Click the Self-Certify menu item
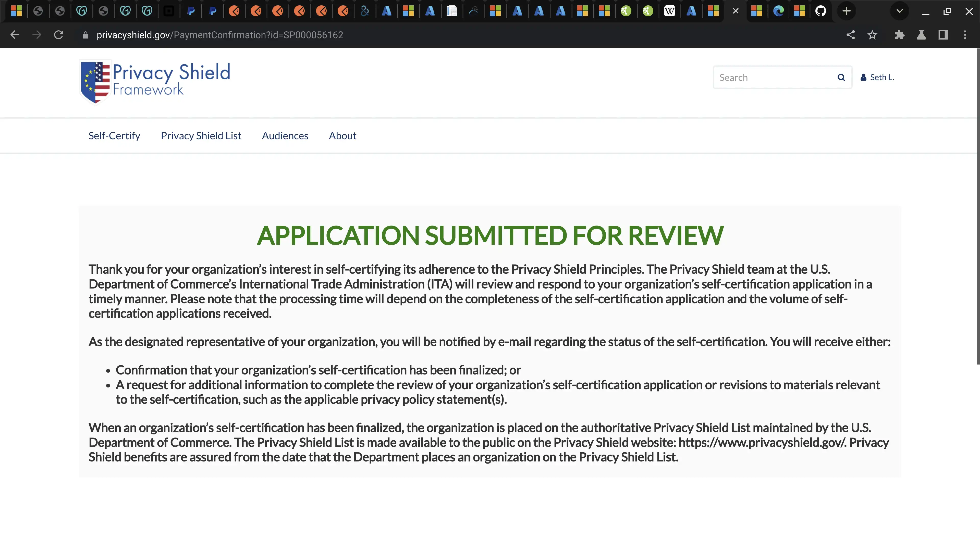Screen dimensions: 980x551 tap(114, 135)
